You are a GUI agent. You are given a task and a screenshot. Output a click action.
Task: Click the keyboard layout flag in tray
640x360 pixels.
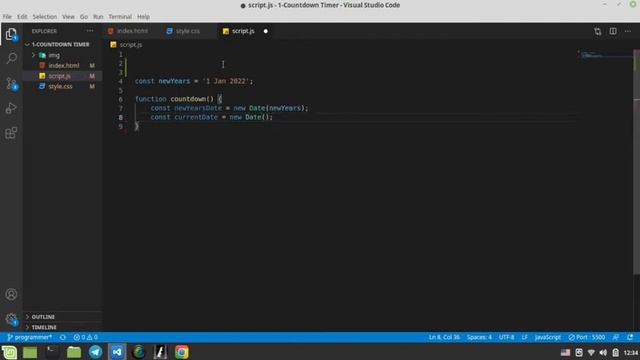(x=565, y=352)
